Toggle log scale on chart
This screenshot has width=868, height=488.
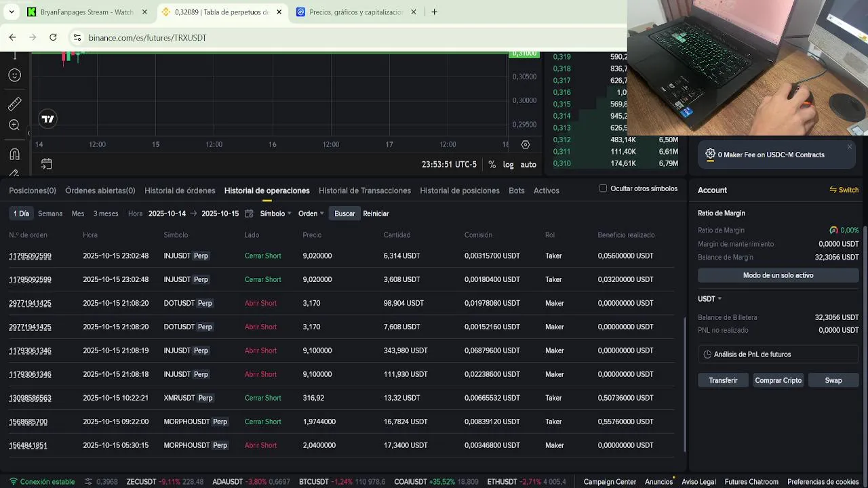(x=508, y=165)
